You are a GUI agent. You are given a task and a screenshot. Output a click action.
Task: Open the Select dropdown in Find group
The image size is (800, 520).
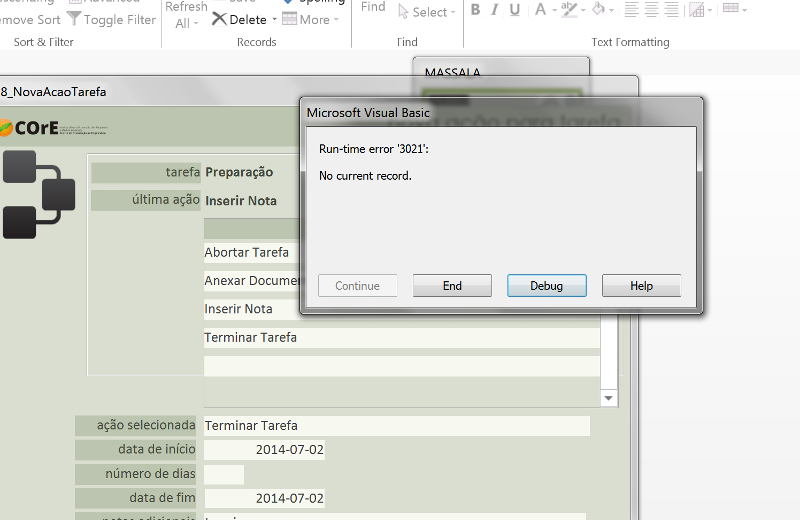427,12
